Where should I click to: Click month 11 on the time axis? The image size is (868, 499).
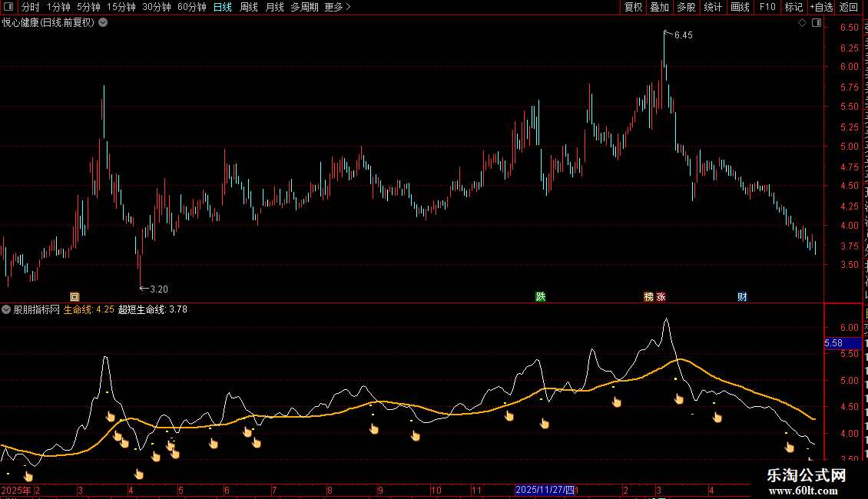476,490
